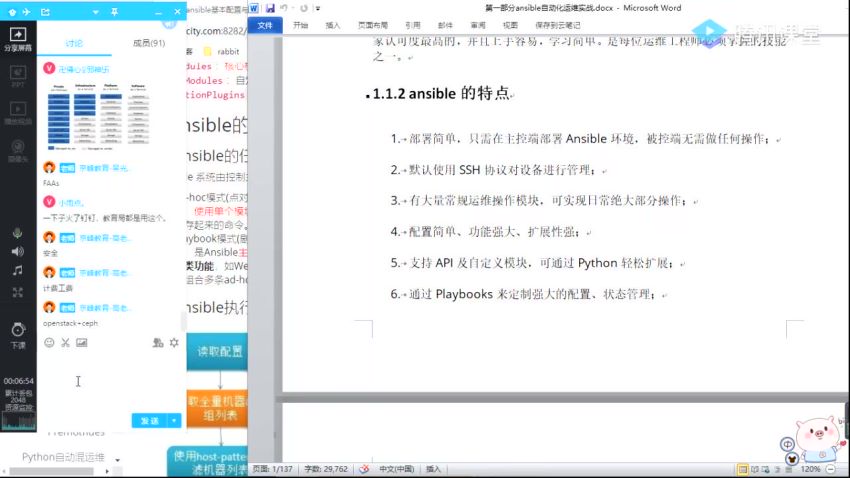Click the 120% zoom level
850x478 pixels.
click(x=810, y=469)
